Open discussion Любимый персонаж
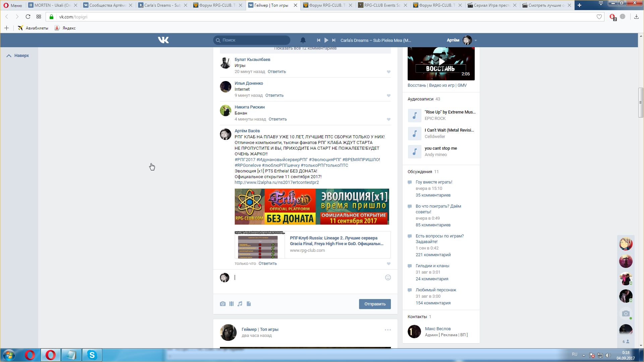This screenshot has height=362, width=644. tap(436, 290)
